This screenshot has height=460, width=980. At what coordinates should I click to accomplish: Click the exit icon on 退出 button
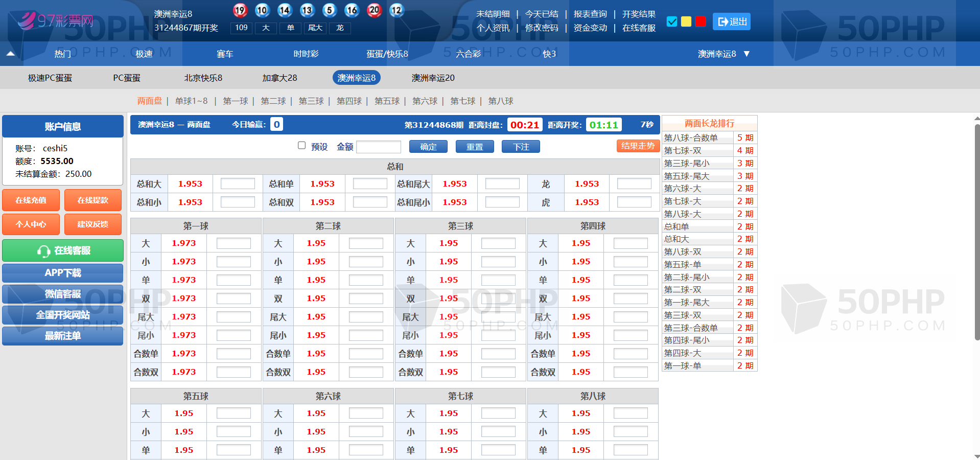722,21
